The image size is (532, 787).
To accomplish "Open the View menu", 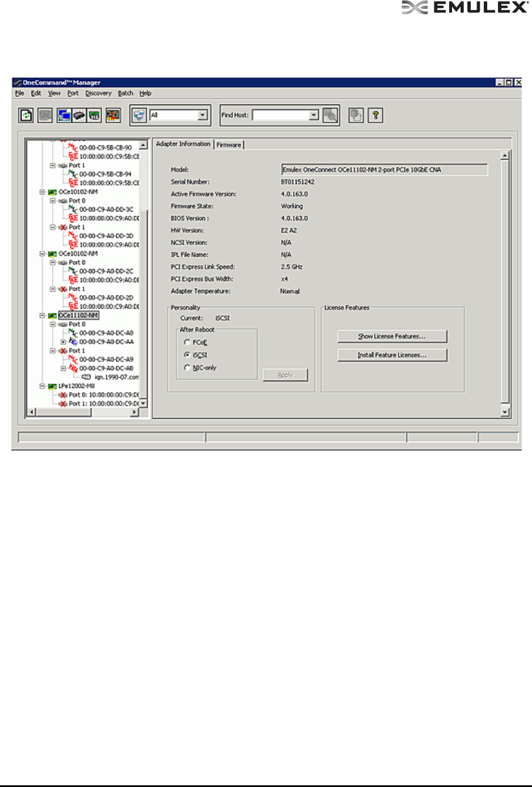I will [54, 94].
